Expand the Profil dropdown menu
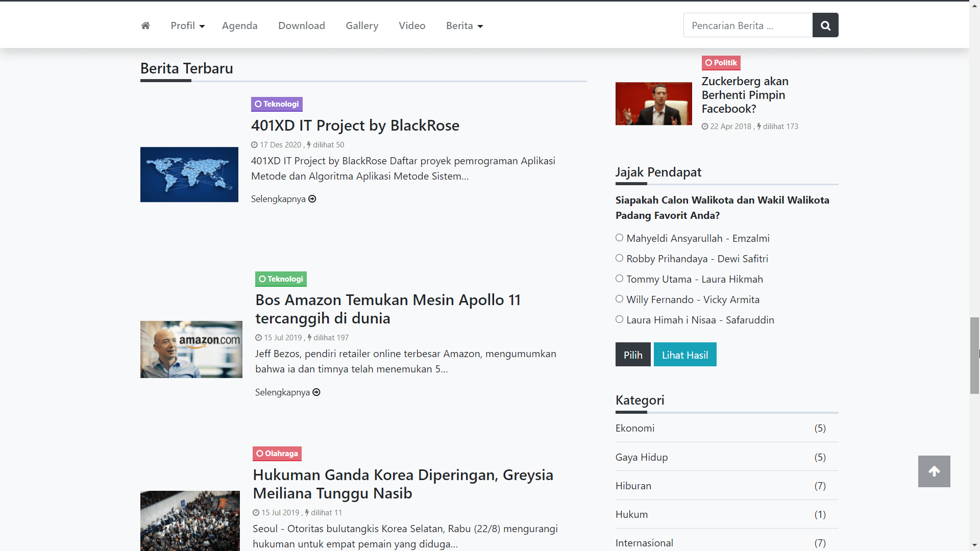The image size is (980, 551). [x=187, y=26]
